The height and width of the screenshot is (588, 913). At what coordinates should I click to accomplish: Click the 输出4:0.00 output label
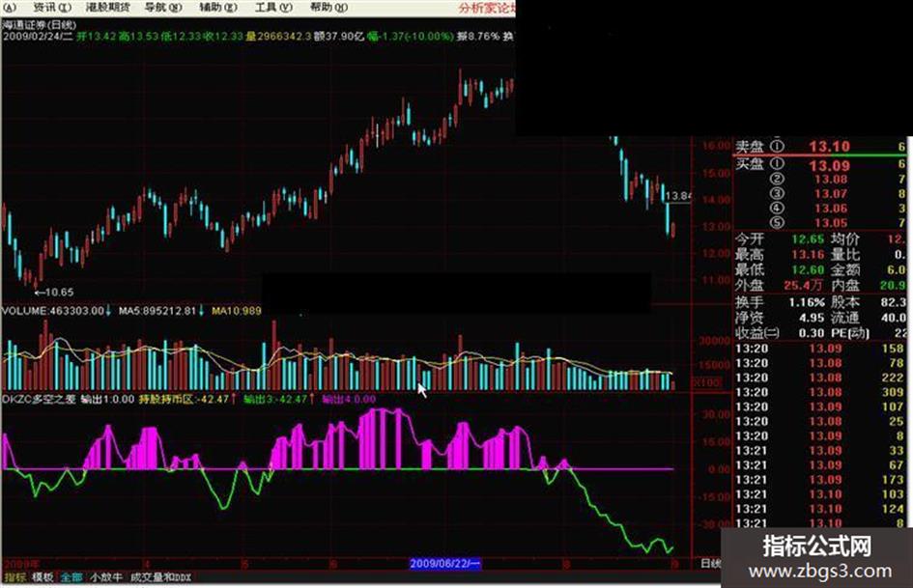click(349, 400)
